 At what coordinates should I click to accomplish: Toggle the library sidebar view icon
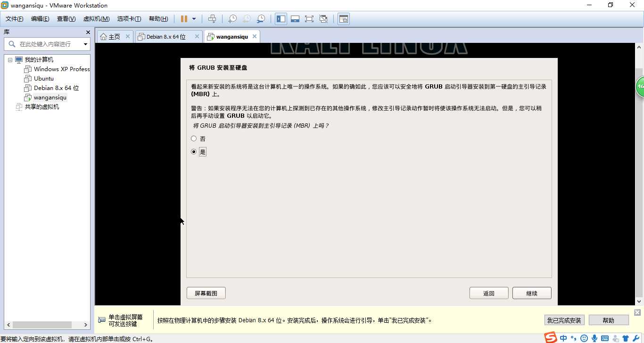click(281, 19)
